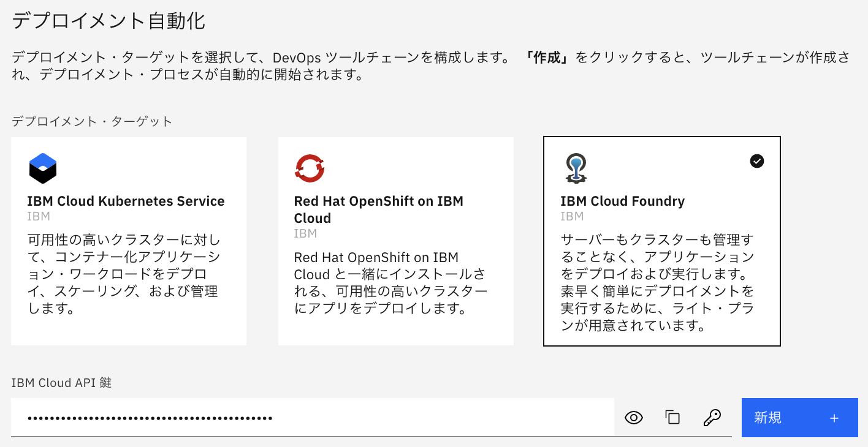Click the IBM Cloud Foundry logo icon
Viewport: 868px width, 447px height.
tap(576, 169)
